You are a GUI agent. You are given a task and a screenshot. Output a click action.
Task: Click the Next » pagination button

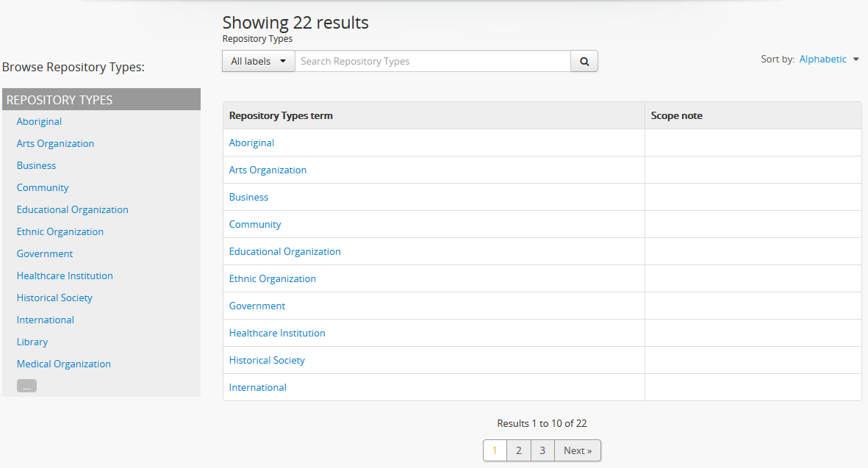(578, 450)
